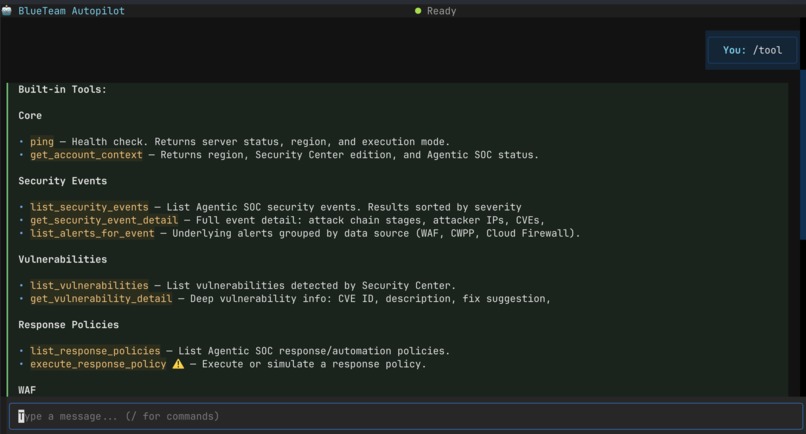Click the WAF section heading
The width and height of the screenshot is (806, 434).
coord(27,390)
